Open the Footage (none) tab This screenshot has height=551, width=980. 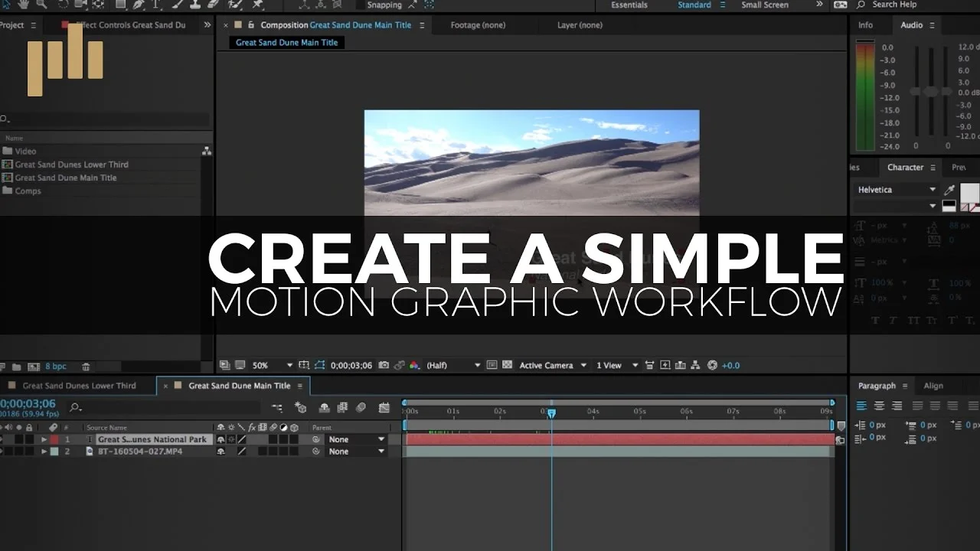click(478, 25)
